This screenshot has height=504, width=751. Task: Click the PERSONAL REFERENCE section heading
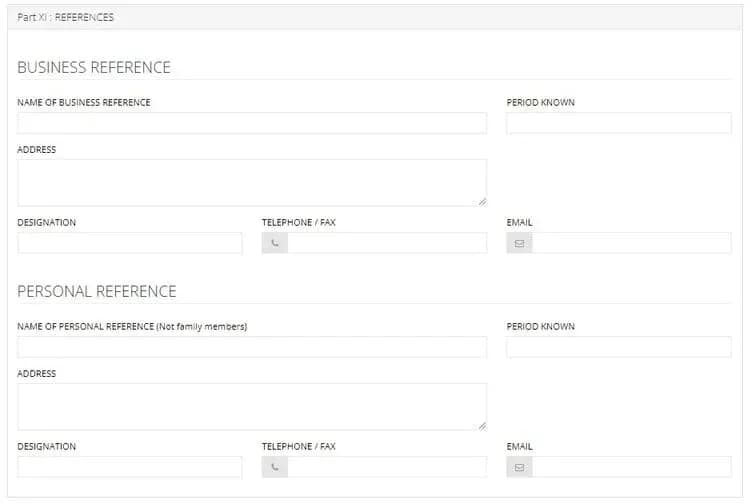(x=97, y=292)
